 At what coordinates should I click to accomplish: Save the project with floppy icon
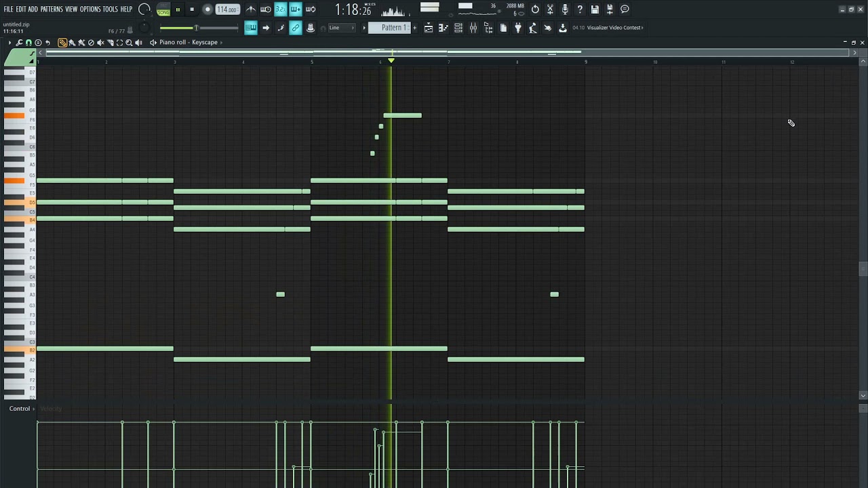pyautogui.click(x=595, y=9)
